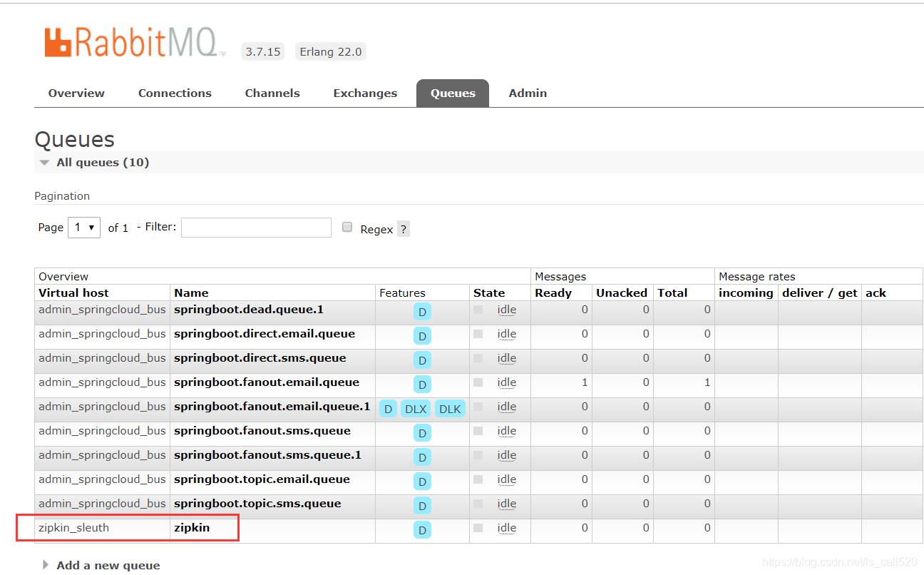Image resolution: width=924 pixels, height=575 pixels.
Task: Enable the Regex checkbox
Action: [346, 226]
